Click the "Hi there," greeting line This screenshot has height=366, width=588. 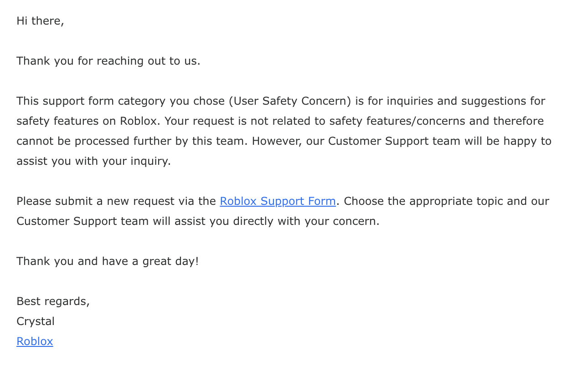[40, 21]
